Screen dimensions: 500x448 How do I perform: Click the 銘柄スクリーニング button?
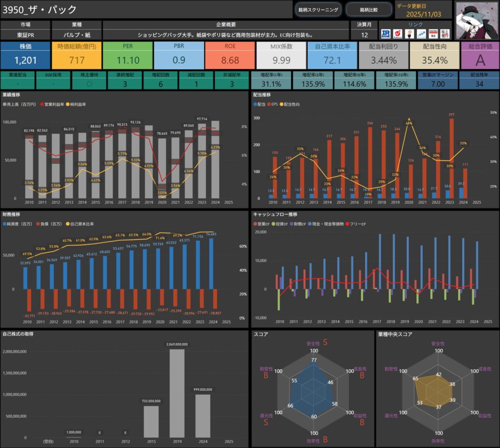coord(317,10)
